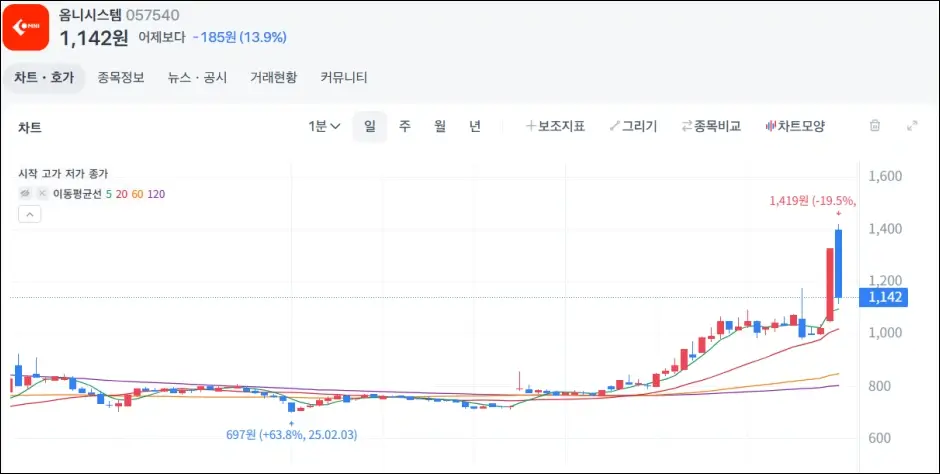
Task: Select the 월 monthly chart period
Action: tap(440, 126)
